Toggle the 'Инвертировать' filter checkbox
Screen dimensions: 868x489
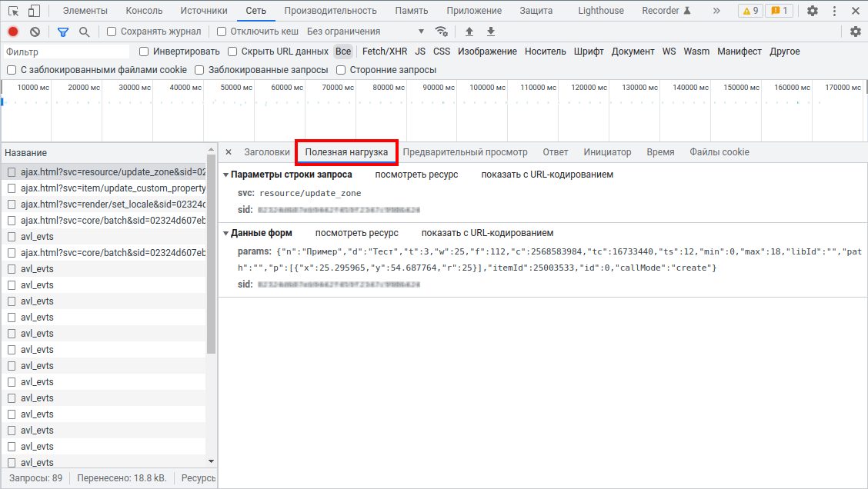click(x=144, y=52)
